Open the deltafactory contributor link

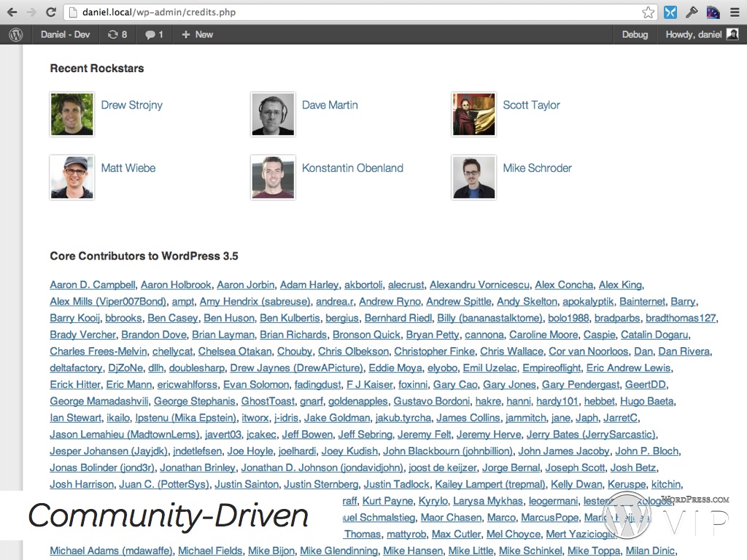76,368
